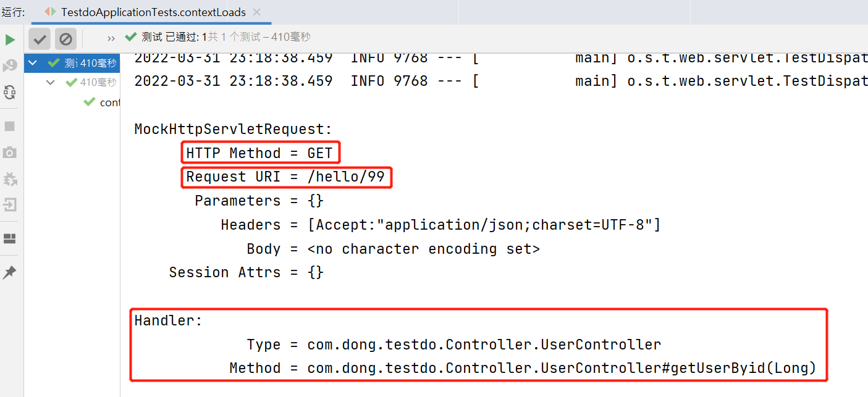Click the green check on the gray 410毫秒 row
This screenshot has height=397, width=868.
[x=72, y=82]
